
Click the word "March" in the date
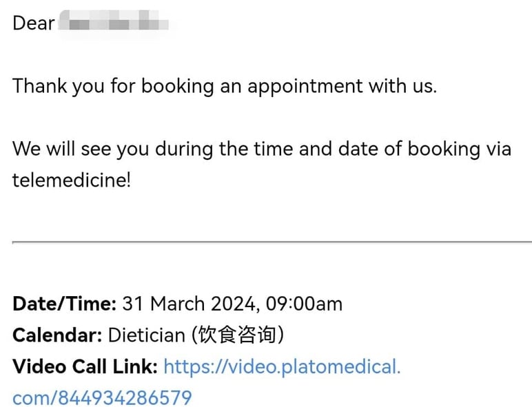click(177, 304)
